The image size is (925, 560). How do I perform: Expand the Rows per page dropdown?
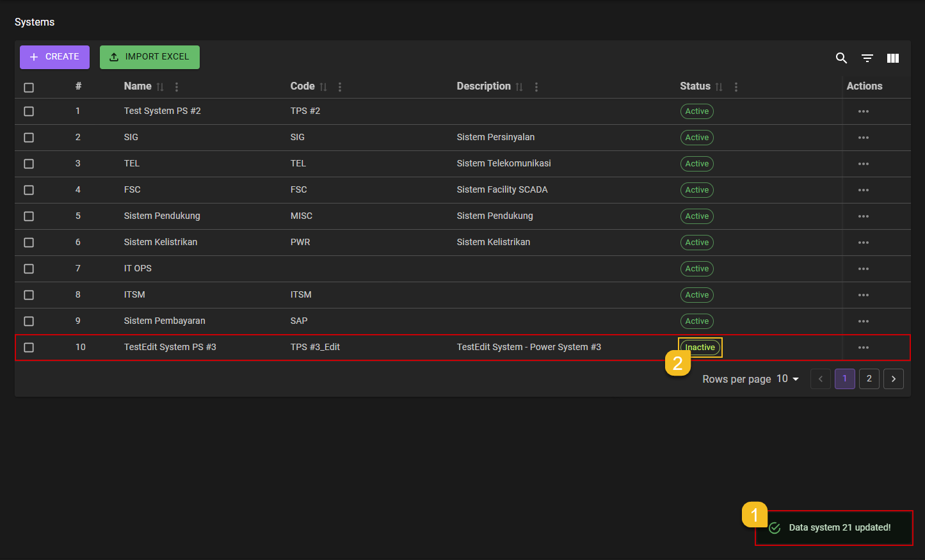click(x=788, y=379)
